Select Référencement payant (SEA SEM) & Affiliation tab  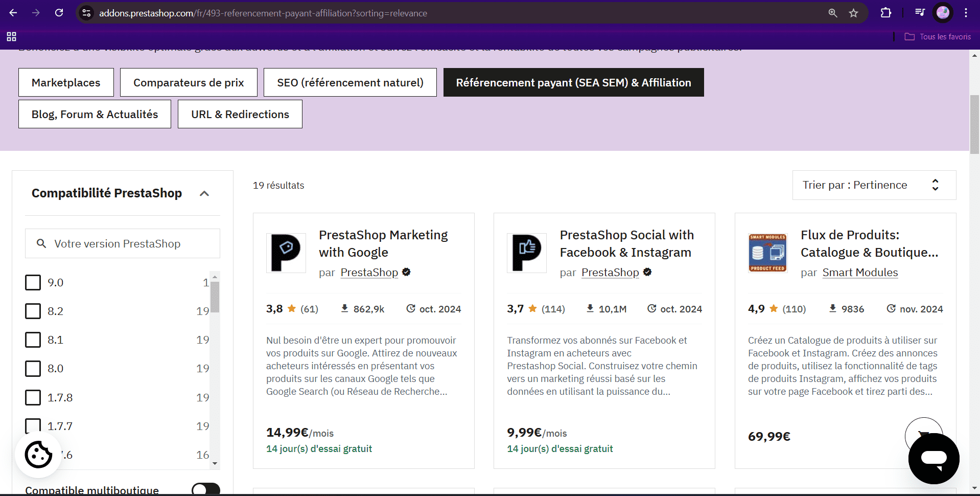click(573, 82)
